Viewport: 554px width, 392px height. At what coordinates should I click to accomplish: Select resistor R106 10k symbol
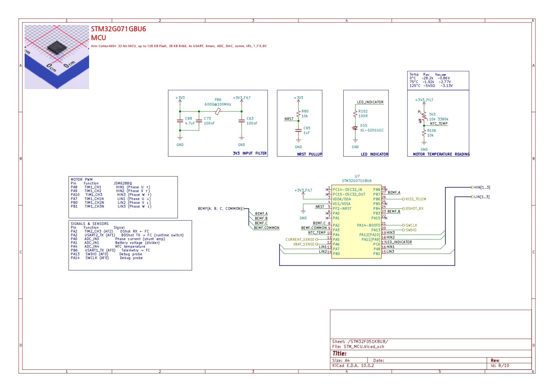[x=424, y=133]
